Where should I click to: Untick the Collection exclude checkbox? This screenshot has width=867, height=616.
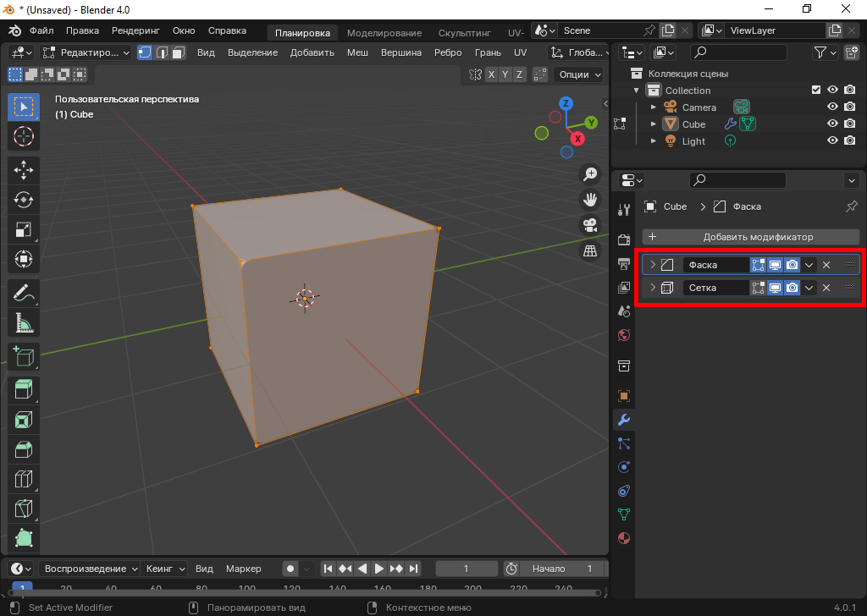tap(816, 91)
